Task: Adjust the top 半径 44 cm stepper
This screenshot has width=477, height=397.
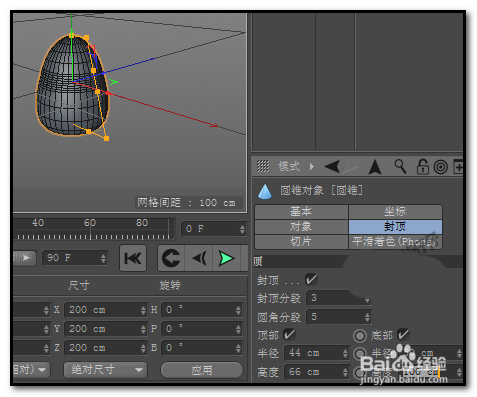Action: tap(345, 353)
